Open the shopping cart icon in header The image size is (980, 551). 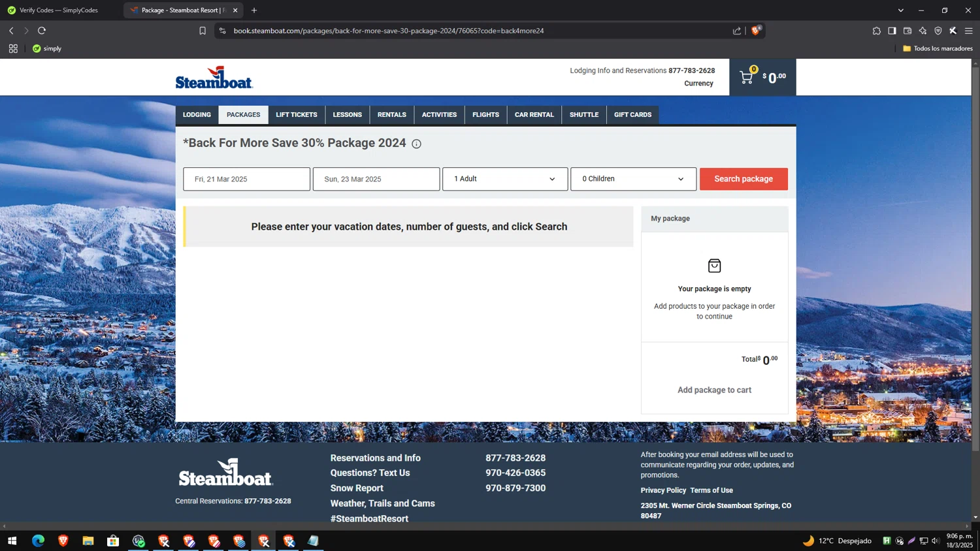pyautogui.click(x=746, y=77)
